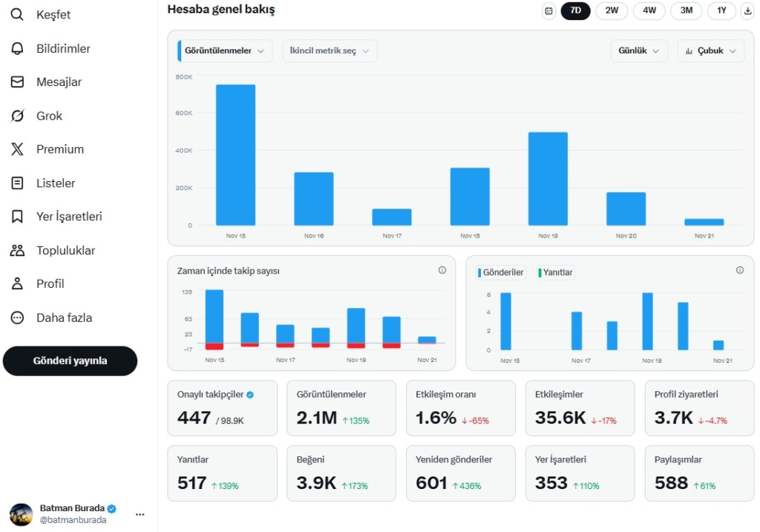
Task: Select the 7D time range
Action: 575,11
